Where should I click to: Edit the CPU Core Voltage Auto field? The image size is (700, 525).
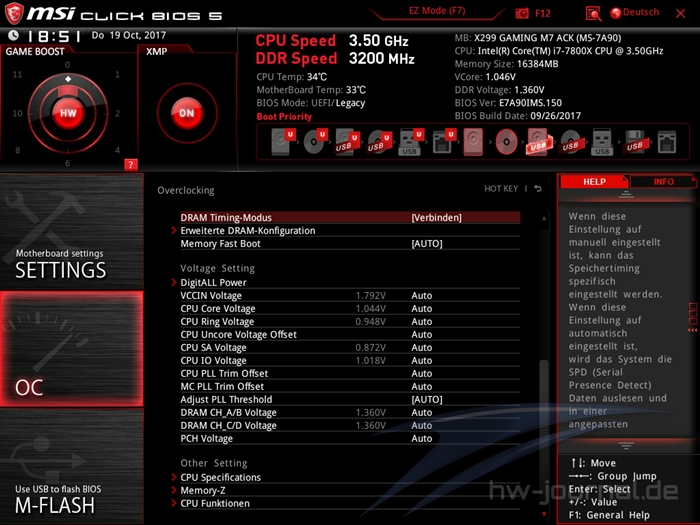[x=421, y=308]
